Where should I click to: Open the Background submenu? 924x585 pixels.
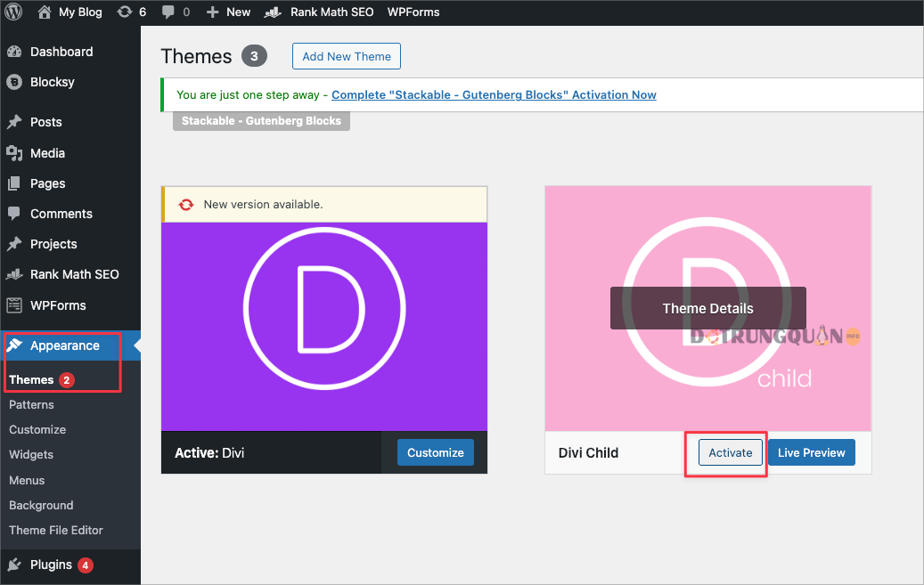point(41,506)
